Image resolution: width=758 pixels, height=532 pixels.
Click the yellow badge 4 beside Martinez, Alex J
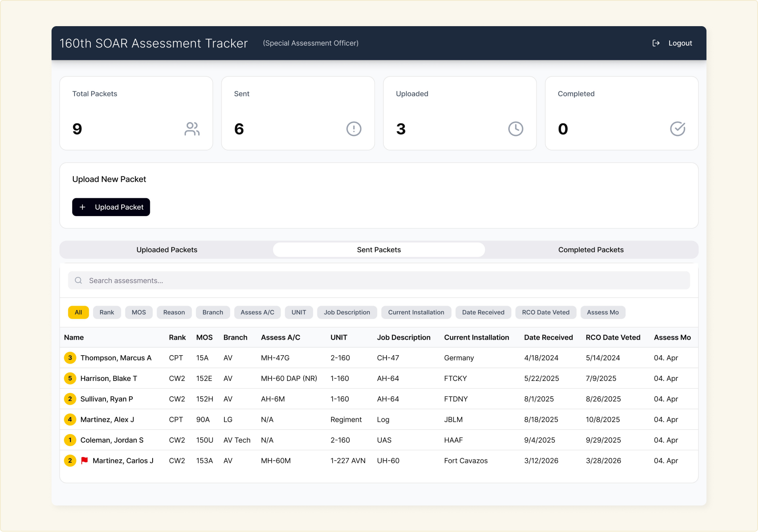[x=70, y=419]
